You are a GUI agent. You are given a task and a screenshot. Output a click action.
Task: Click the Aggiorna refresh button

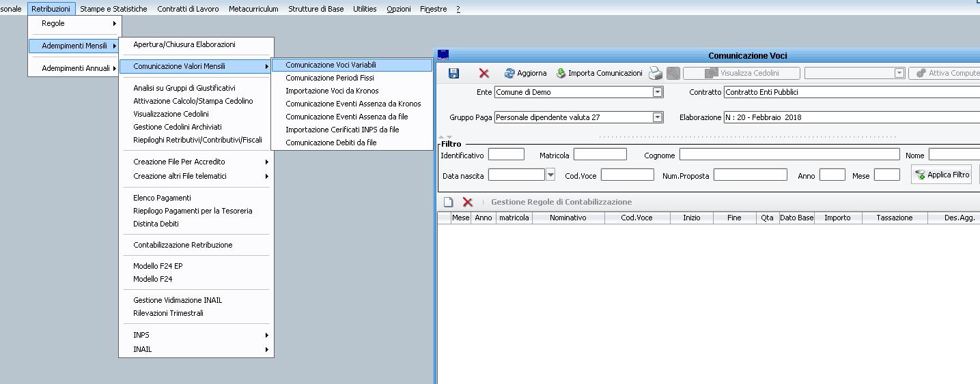526,73
